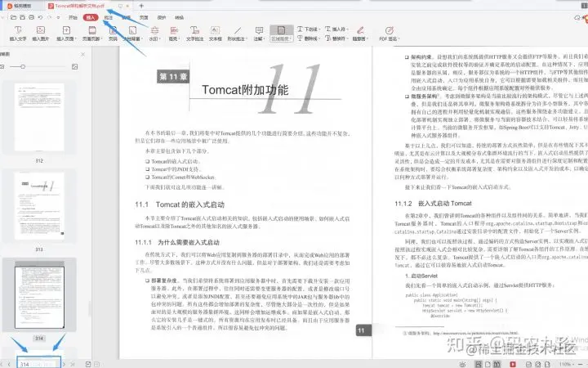Switch to the 页面 ribbon tab
This screenshot has width=588, height=368.
tap(144, 18)
